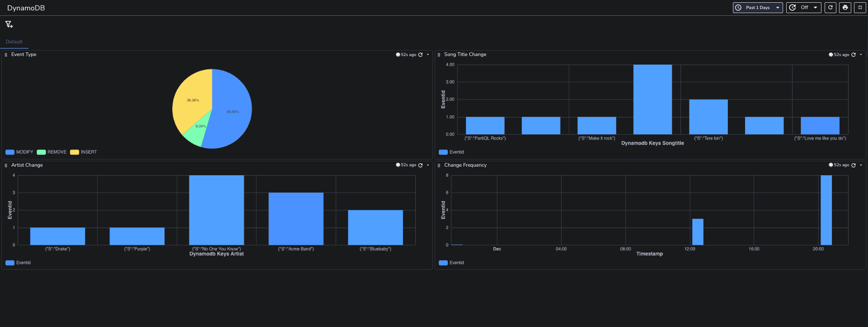Viewport: 868px width, 327px height.
Task: Click the Acme Band bar in Artist Change
Action: pyautogui.click(x=296, y=219)
